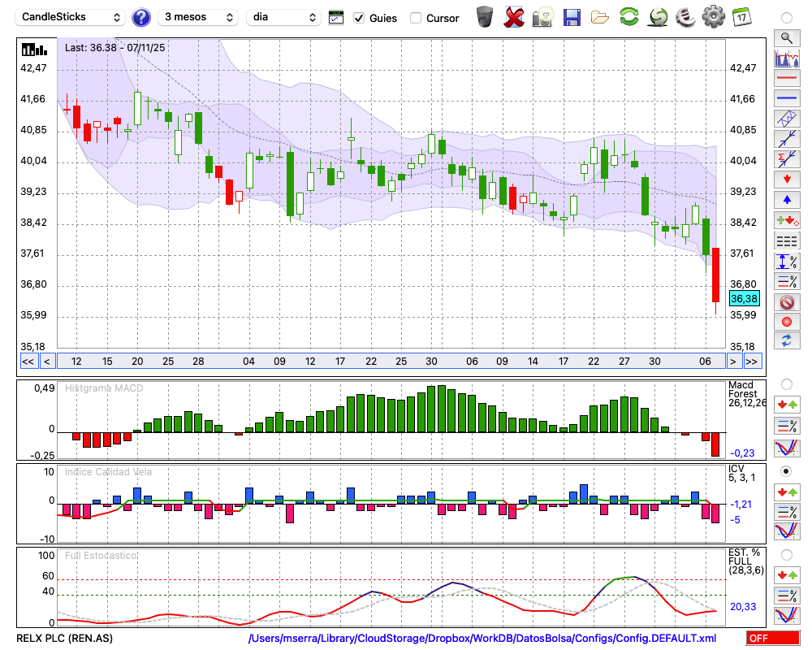
Task: Step forward with the > button
Action: [732, 362]
